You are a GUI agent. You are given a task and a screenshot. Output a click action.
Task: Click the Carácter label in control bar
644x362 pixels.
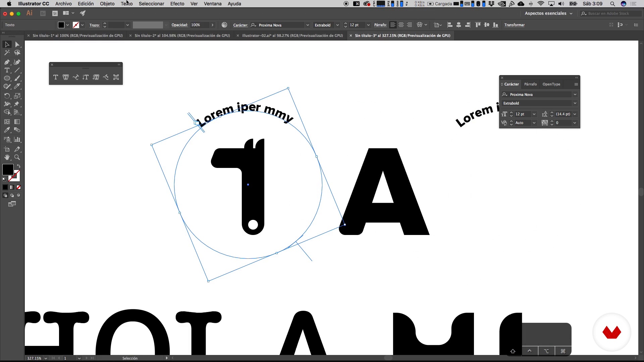pos(240,25)
